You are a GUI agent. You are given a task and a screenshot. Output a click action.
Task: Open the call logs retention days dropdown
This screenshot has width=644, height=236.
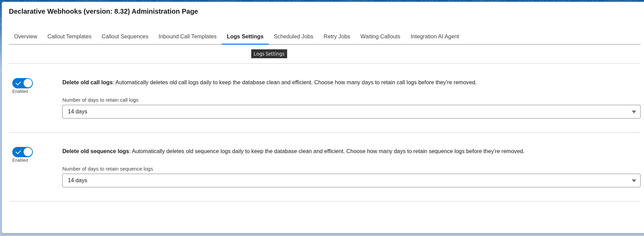pos(351,112)
